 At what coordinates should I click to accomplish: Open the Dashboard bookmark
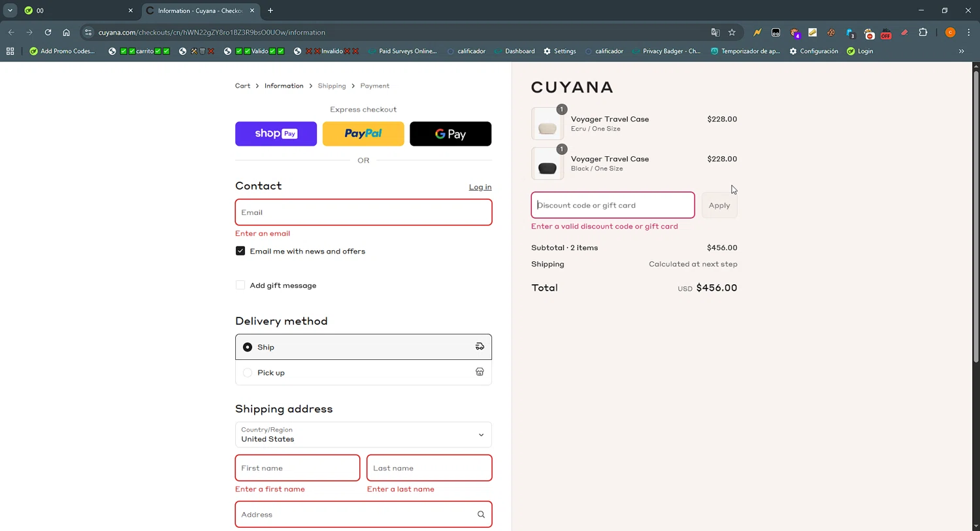coord(515,51)
